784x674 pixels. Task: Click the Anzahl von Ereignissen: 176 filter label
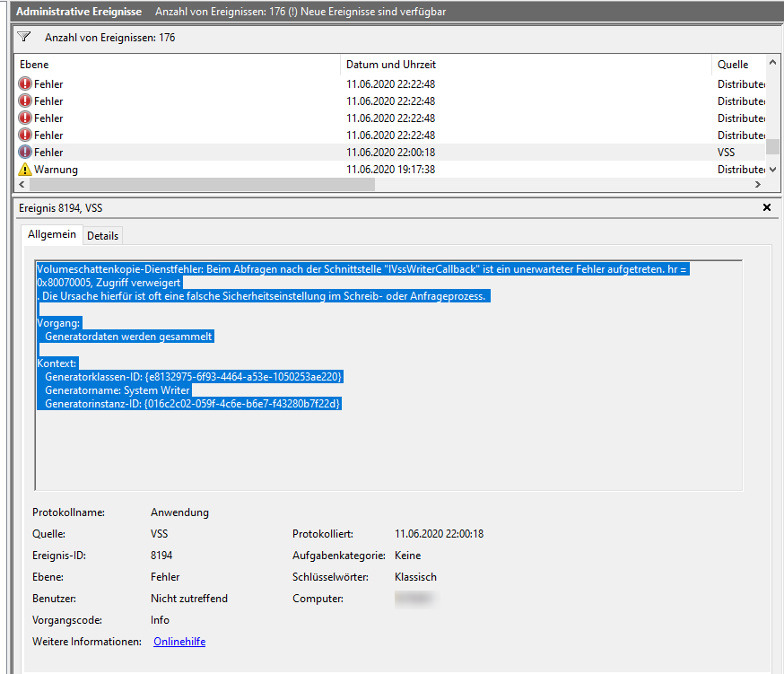click(x=110, y=38)
